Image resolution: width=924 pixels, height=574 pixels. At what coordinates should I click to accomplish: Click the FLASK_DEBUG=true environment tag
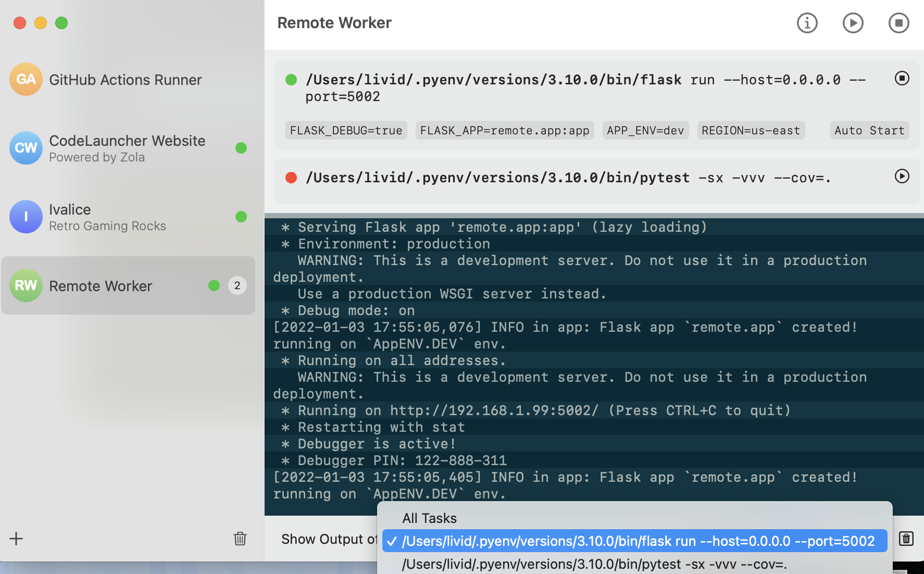[x=346, y=130]
